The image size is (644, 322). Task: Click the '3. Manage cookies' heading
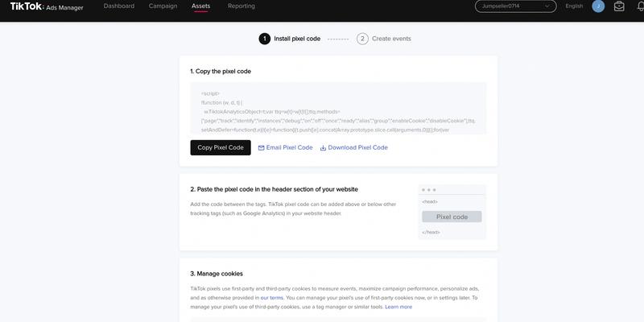click(x=217, y=274)
